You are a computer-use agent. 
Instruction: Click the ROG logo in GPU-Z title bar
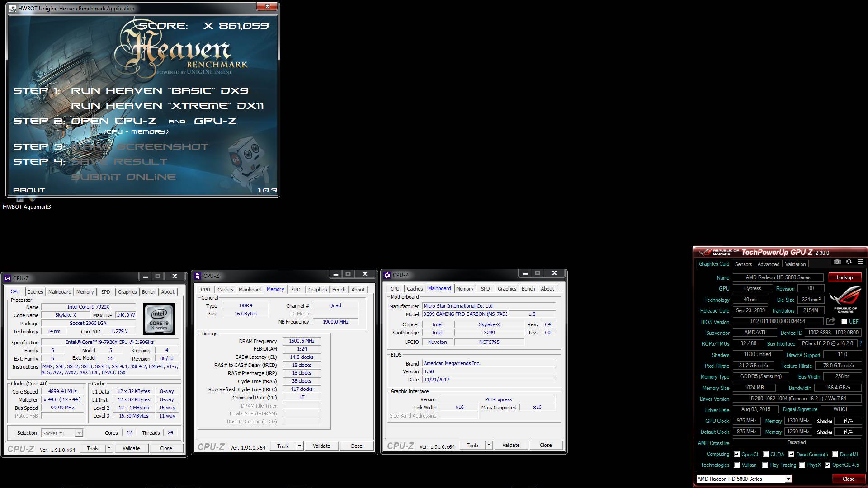point(718,252)
